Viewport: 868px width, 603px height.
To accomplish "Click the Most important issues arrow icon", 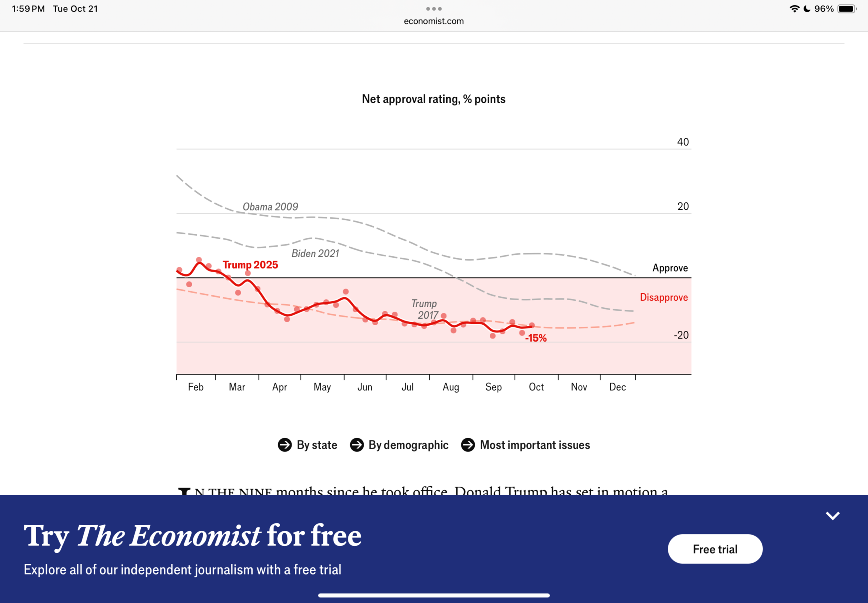I will 468,445.
